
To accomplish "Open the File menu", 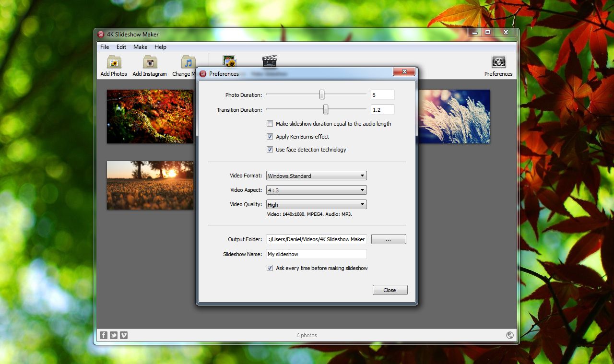I will [105, 47].
